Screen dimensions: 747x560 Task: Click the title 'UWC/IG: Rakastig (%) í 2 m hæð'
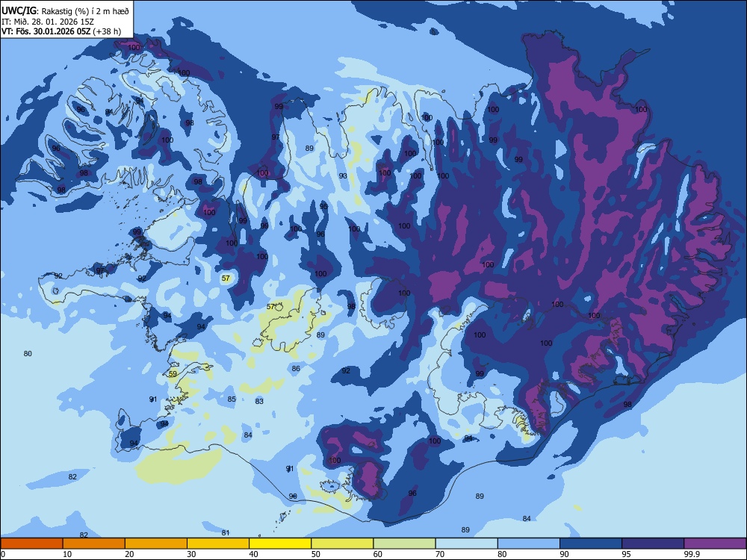coord(65,10)
